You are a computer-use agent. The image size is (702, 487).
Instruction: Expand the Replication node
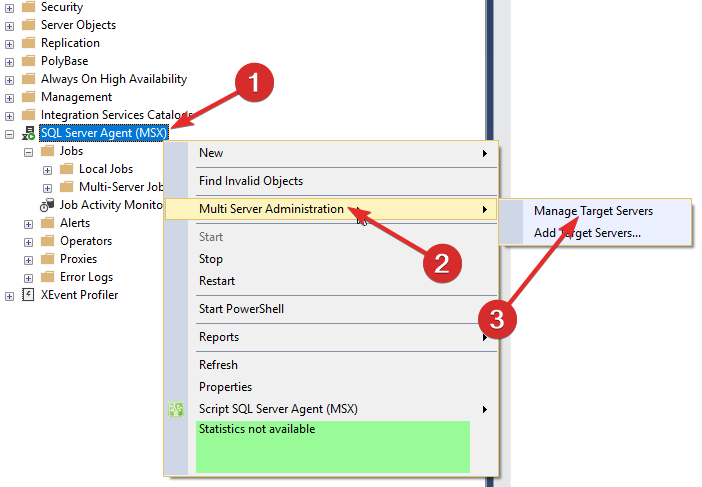(x=9, y=44)
